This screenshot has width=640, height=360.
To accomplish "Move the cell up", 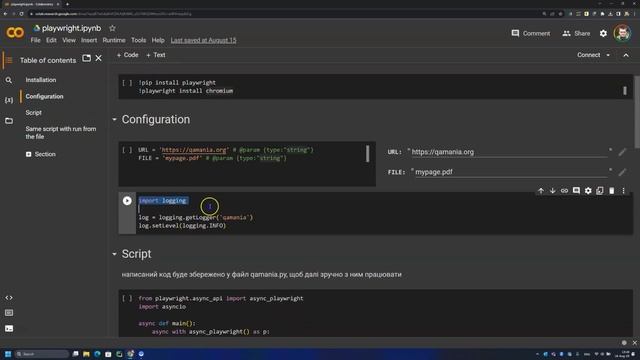I will coord(540,191).
